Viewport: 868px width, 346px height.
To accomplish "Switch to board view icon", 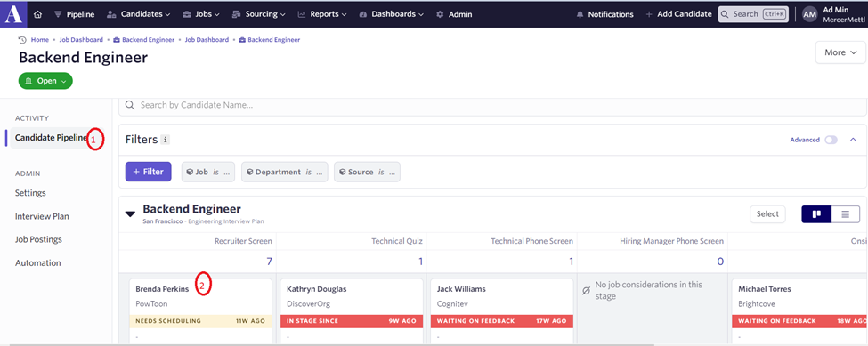I will [816, 213].
